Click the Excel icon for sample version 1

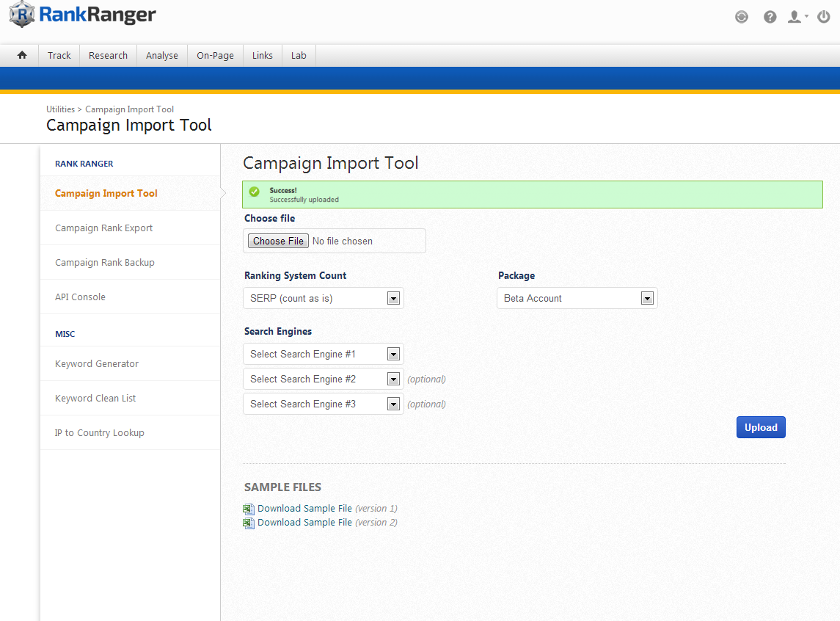click(x=249, y=509)
